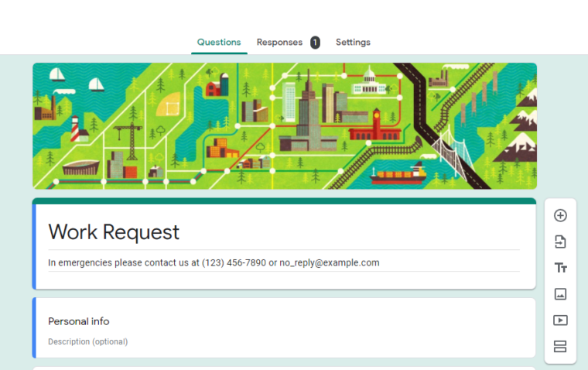
Task: Add a new section with sidebar icon
Action: 561,346
